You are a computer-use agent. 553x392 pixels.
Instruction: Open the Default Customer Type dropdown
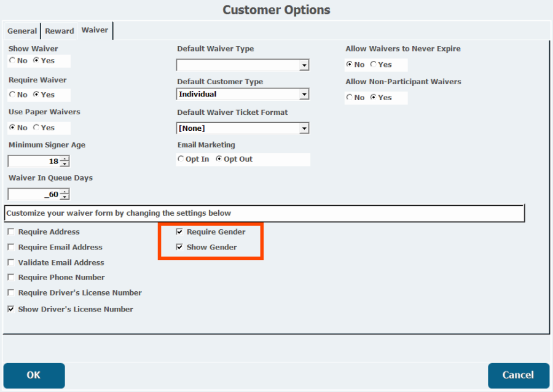(304, 95)
